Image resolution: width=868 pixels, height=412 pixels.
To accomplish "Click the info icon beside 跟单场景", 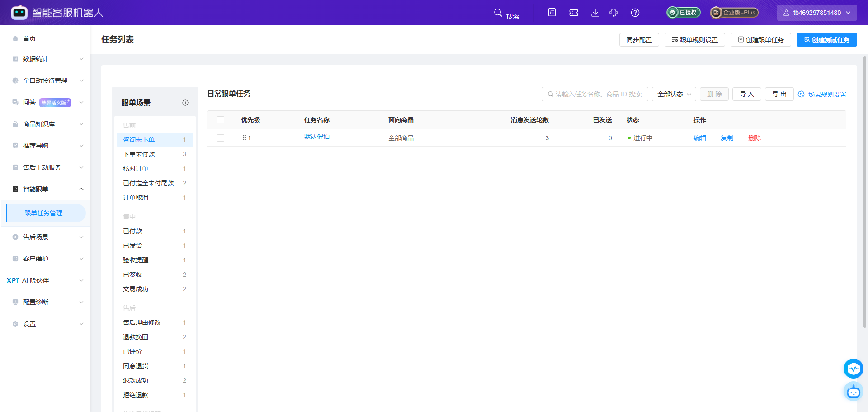I will click(185, 103).
